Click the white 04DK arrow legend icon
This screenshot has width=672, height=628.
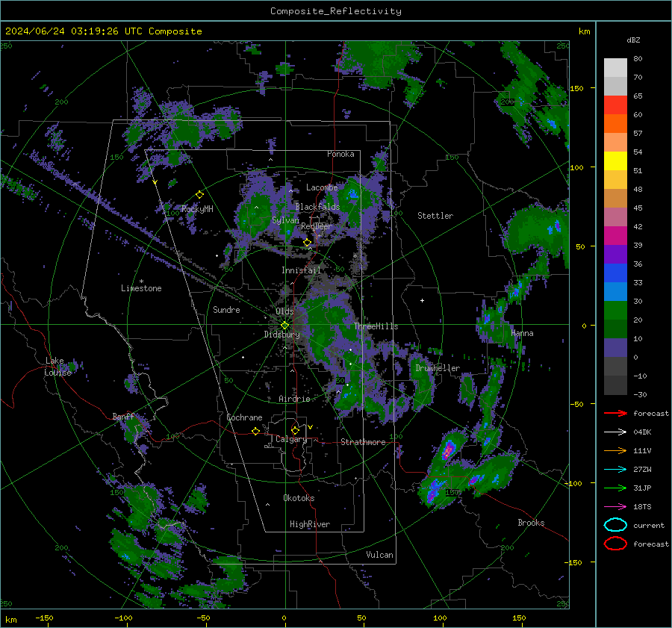pos(615,432)
